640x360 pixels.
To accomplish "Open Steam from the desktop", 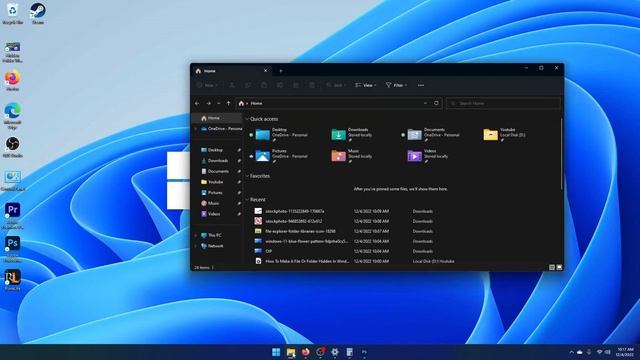I will click(x=38, y=13).
